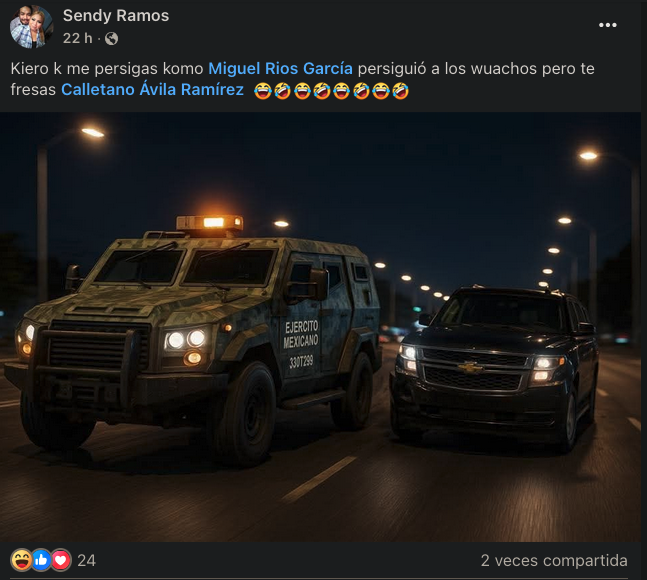
Task: View the list of 24 reactions
Action: click(86, 561)
